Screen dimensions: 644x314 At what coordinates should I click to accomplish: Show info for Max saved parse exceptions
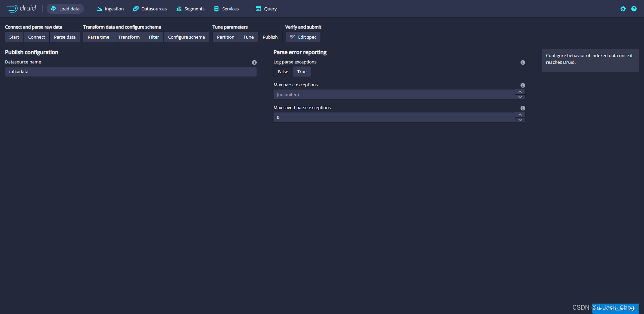(x=523, y=108)
